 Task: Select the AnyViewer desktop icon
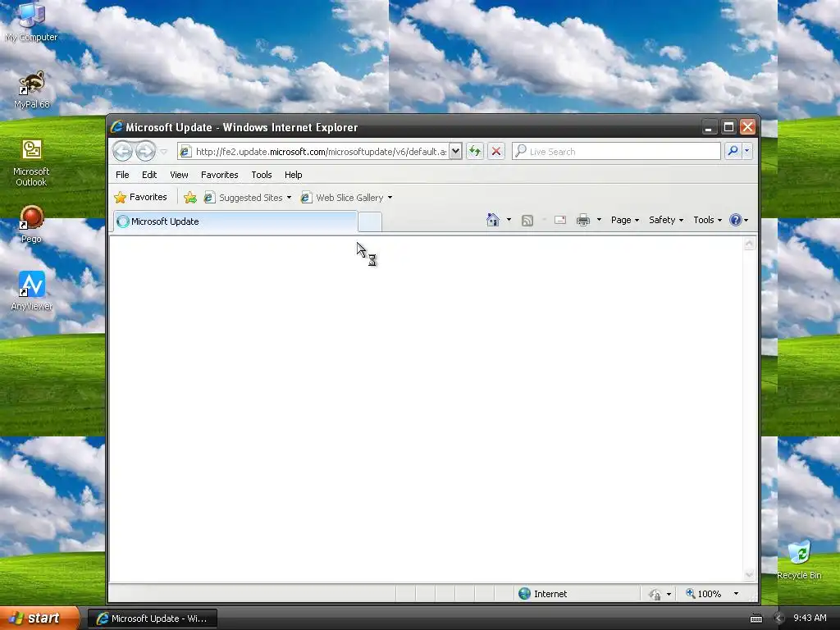pos(31,291)
